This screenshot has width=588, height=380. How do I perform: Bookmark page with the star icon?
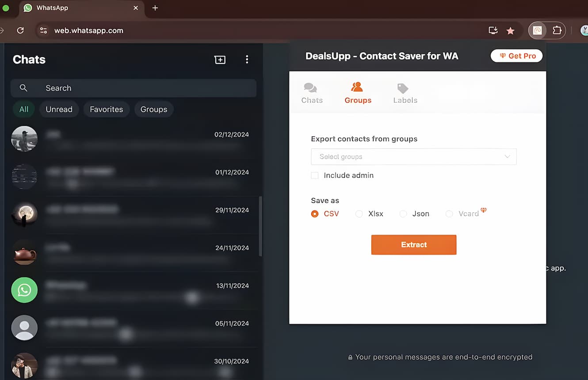[510, 30]
